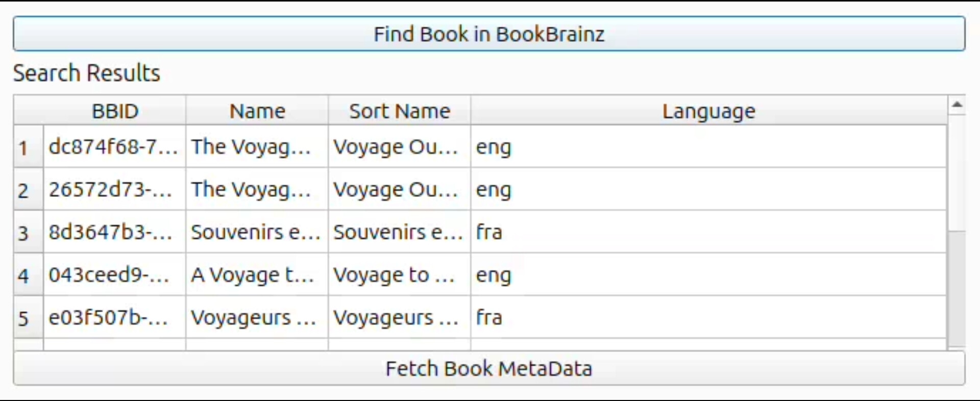Select the BBID cell dc874f68-7…
The image size is (980, 401).
[114, 147]
